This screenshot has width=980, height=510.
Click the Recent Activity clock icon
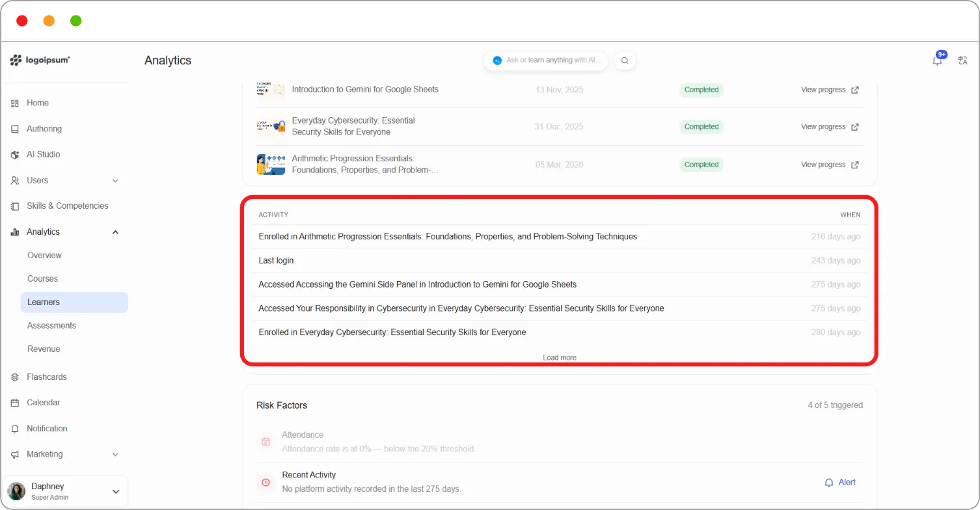click(265, 482)
